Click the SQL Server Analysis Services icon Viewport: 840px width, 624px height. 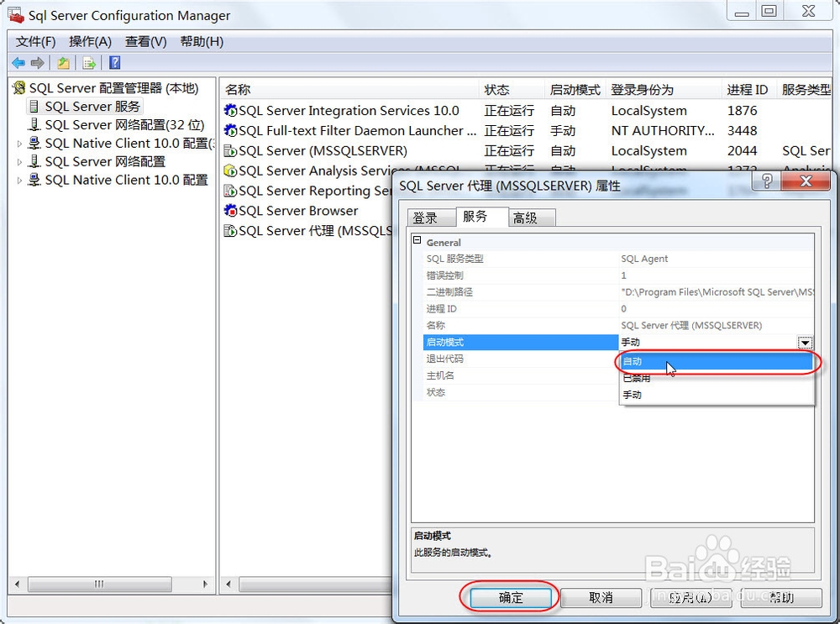click(230, 170)
